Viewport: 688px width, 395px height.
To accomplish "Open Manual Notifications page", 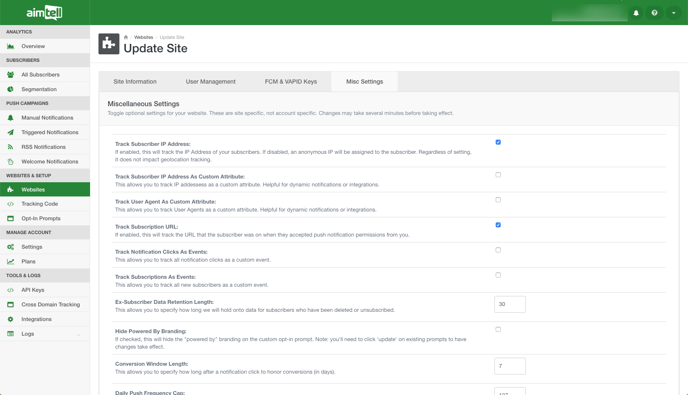I will click(x=45, y=118).
